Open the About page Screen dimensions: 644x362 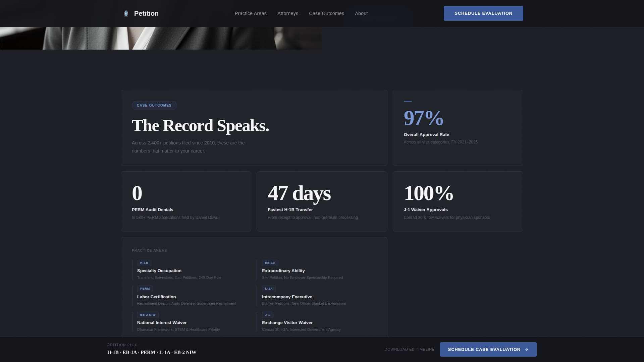point(361,13)
